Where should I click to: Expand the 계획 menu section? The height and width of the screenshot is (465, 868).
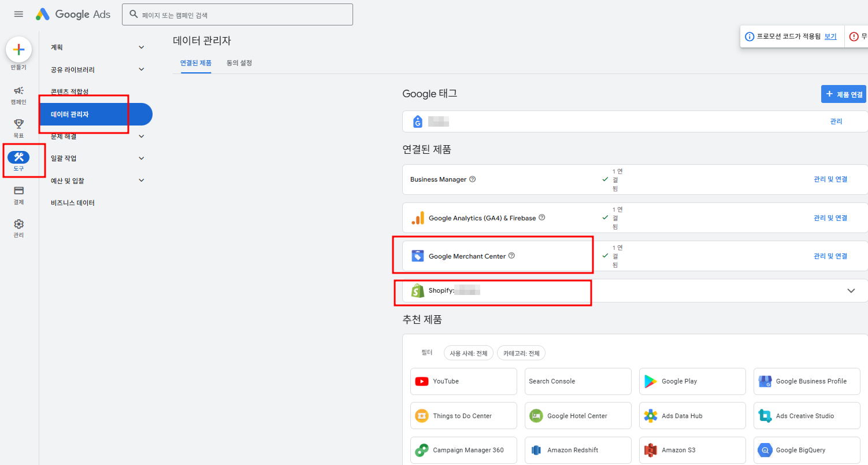click(x=142, y=47)
